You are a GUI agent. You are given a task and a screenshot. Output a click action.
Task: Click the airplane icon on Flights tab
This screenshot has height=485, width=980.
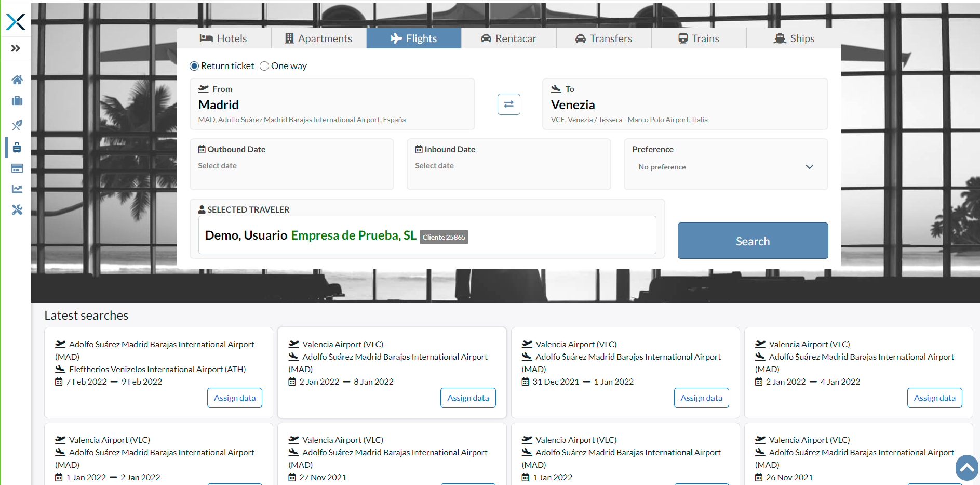click(396, 38)
